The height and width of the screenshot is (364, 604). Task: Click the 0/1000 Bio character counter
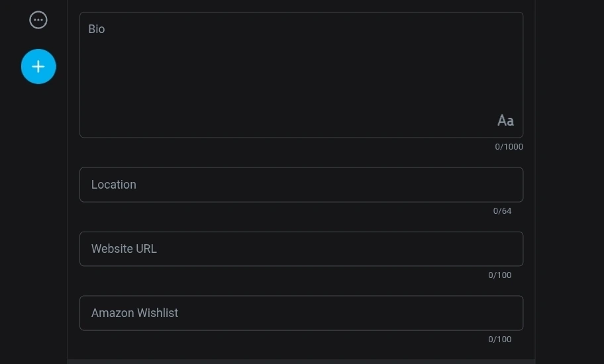point(509,147)
